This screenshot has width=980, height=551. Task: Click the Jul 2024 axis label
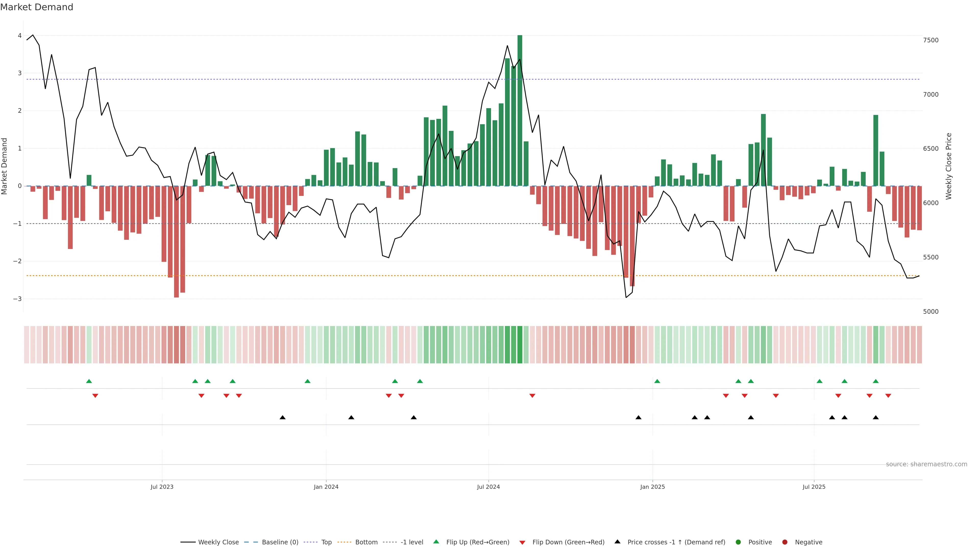tap(488, 487)
